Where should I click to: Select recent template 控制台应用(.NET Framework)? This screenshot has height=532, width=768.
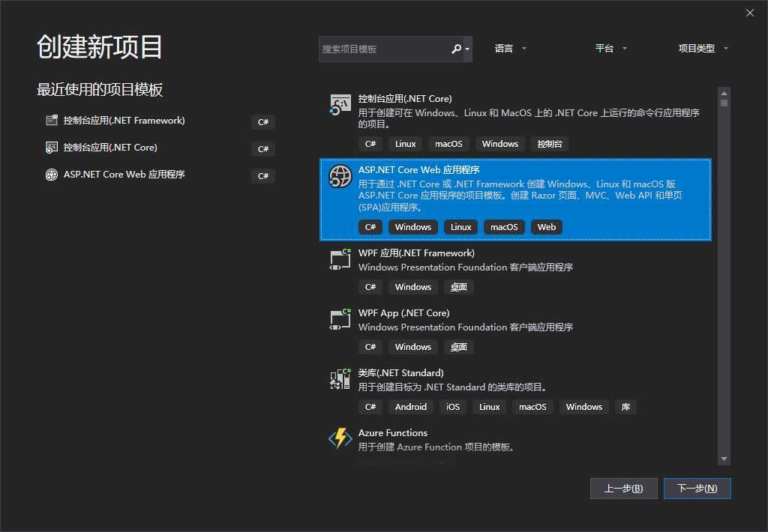(124, 121)
